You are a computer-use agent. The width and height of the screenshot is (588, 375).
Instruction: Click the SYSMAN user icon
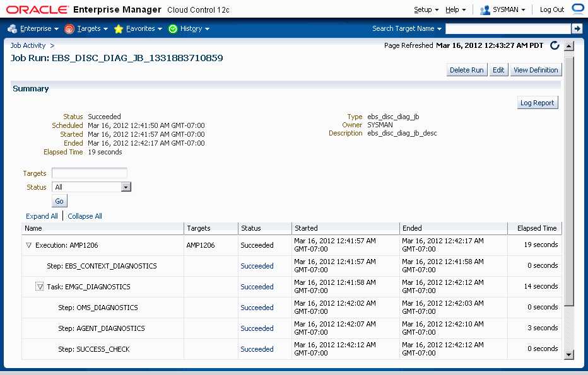[x=485, y=10]
